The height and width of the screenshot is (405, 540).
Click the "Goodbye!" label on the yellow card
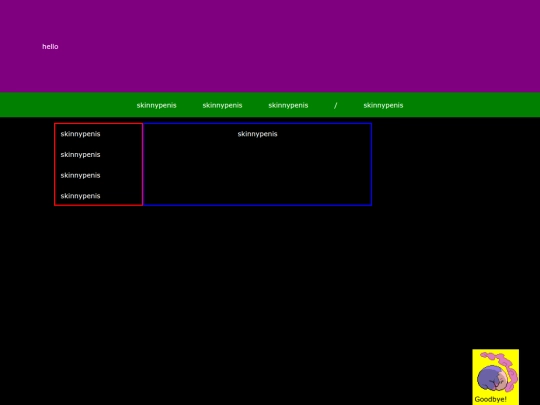[490, 399]
